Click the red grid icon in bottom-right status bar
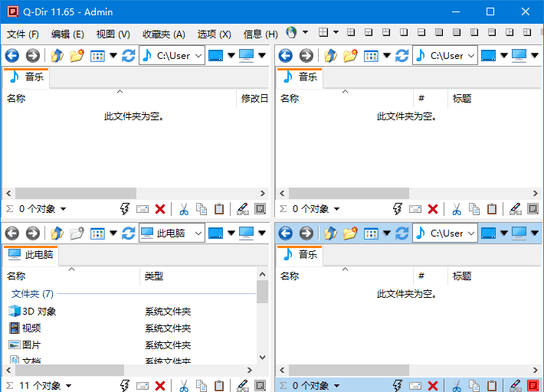 (533, 385)
